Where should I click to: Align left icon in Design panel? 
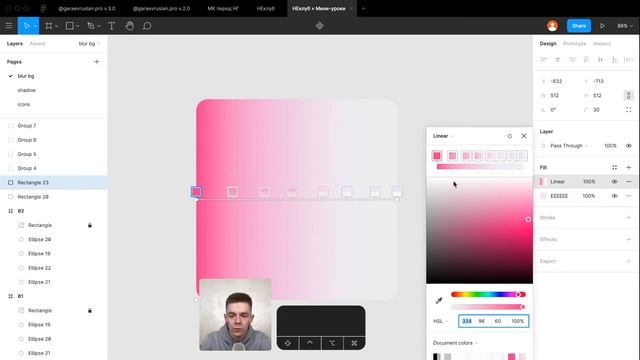[x=543, y=60]
